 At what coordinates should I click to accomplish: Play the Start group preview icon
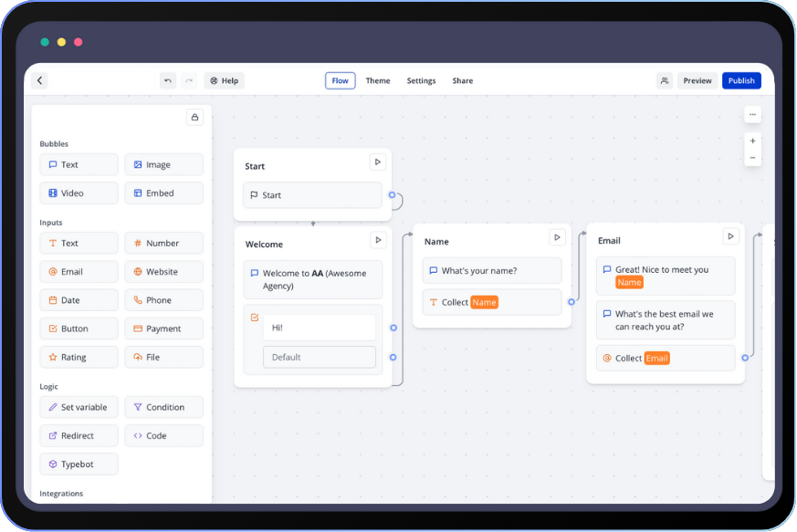click(x=378, y=162)
